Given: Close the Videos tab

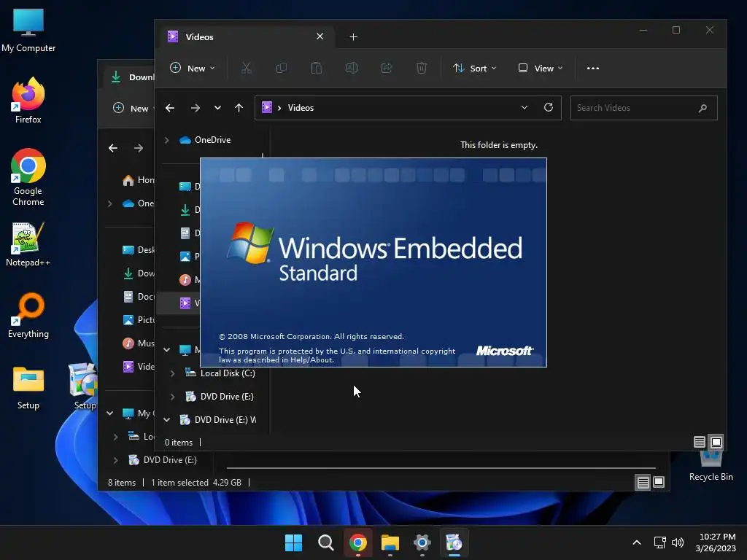Looking at the screenshot, I should [320, 36].
